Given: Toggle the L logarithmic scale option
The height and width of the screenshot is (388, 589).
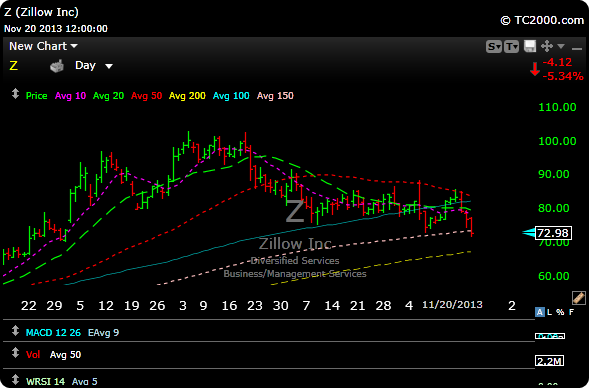Looking at the screenshot, I should 550,312.
